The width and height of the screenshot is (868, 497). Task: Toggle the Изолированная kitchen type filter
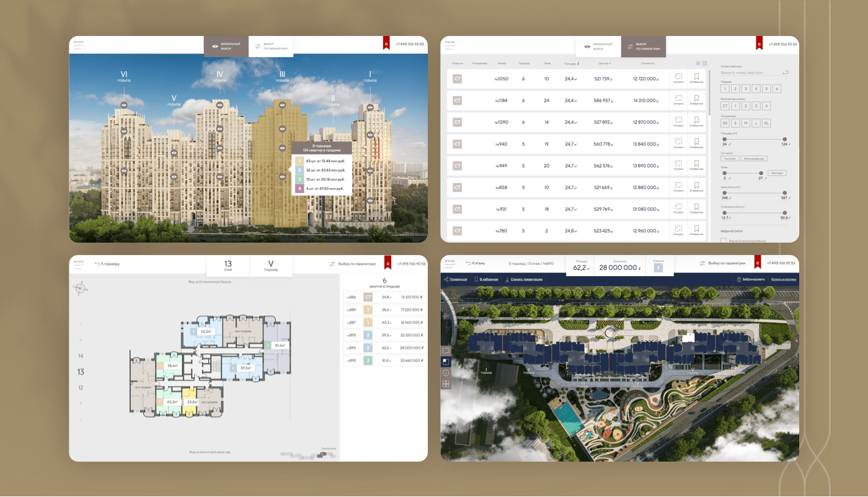click(x=753, y=158)
